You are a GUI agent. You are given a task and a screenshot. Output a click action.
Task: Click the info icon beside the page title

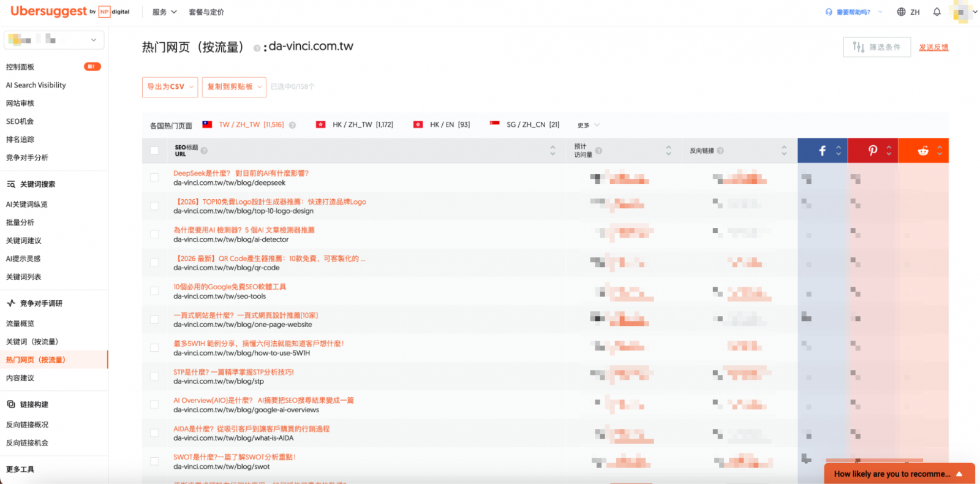click(257, 48)
